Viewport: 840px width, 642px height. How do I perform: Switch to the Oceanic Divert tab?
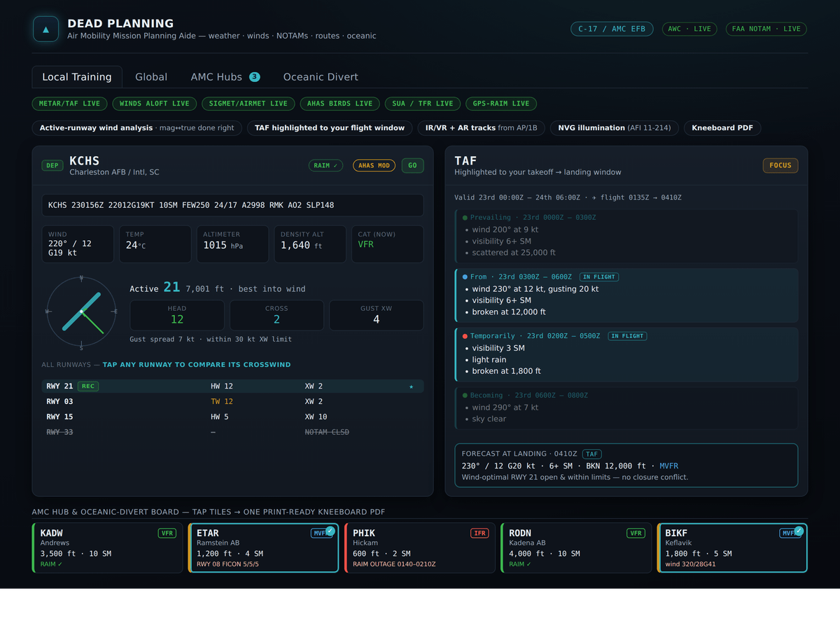click(x=321, y=77)
